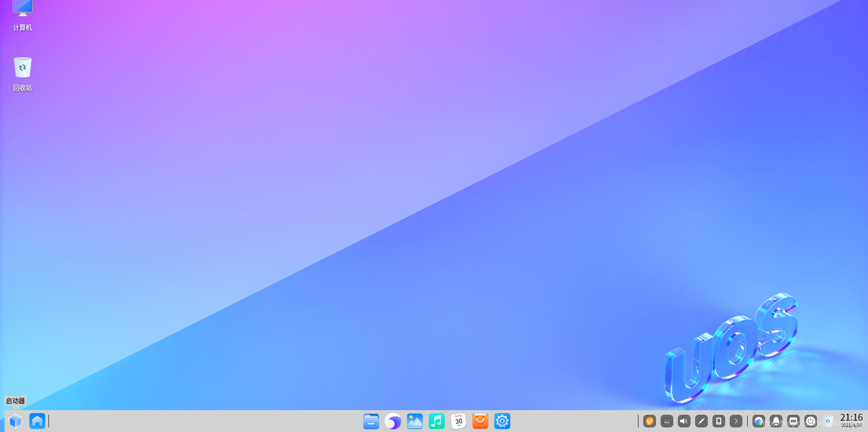Open the Launcher cube icon in the dock
Image resolution: width=868 pixels, height=432 pixels.
[15, 421]
